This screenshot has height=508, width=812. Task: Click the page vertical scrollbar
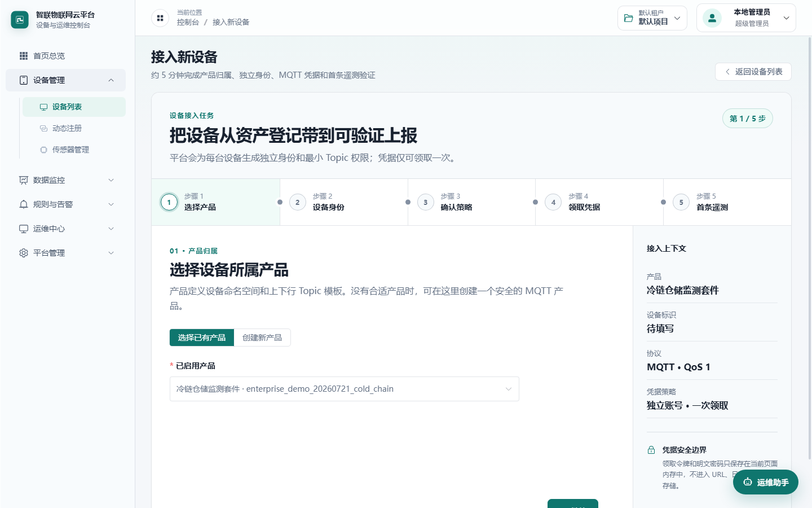pyautogui.click(x=810, y=248)
